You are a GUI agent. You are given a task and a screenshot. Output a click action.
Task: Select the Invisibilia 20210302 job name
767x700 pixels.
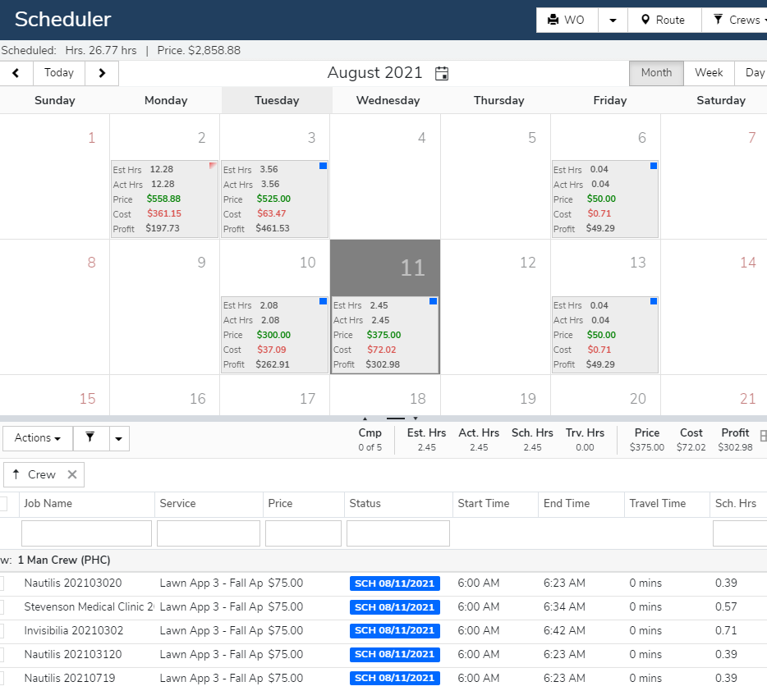pos(74,630)
